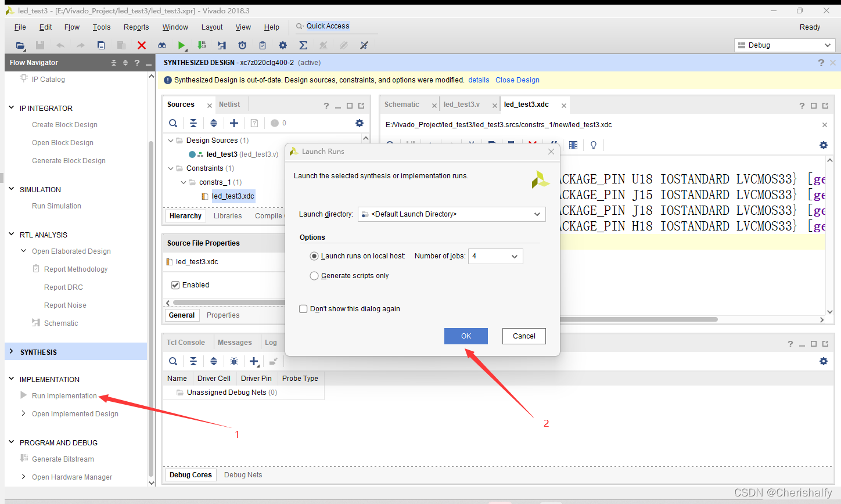Collapse the IMPLEMENTATION section
The height and width of the screenshot is (504, 841).
tap(11, 379)
